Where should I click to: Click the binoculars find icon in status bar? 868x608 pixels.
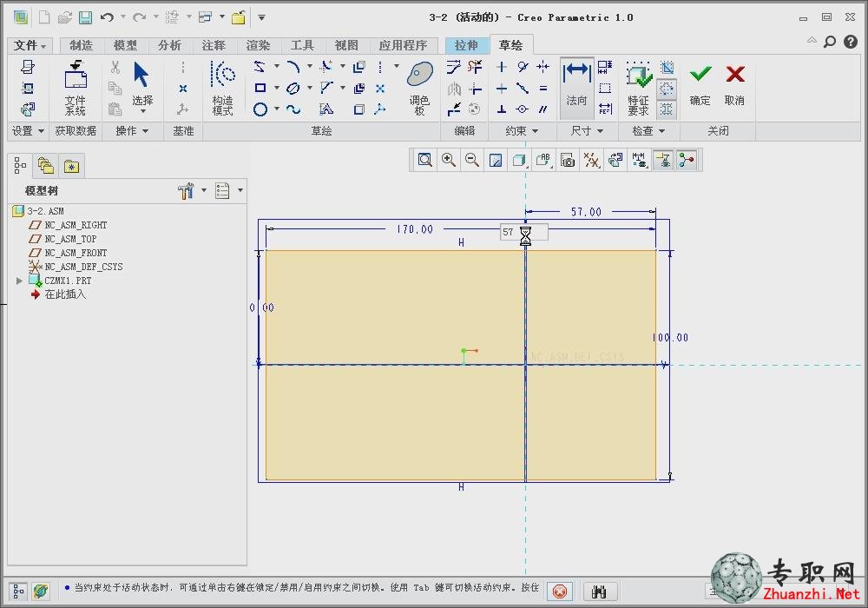click(x=600, y=591)
